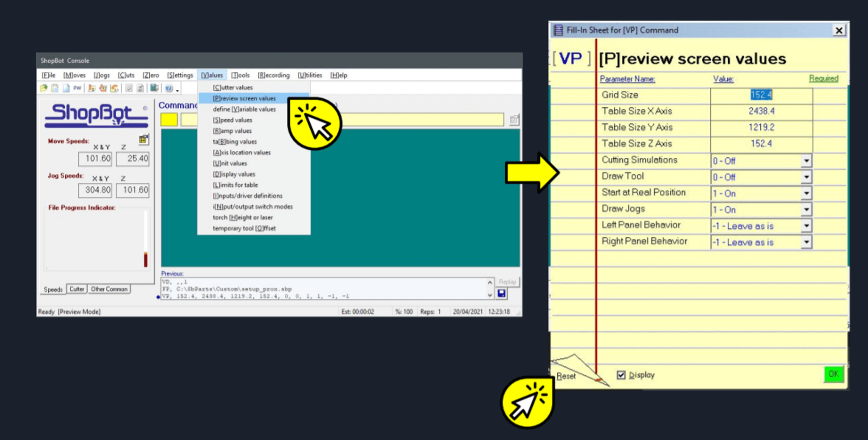Viewport: 868px width, 440px height.
Task: Open the Draw Tool dropdown
Action: pos(806,177)
